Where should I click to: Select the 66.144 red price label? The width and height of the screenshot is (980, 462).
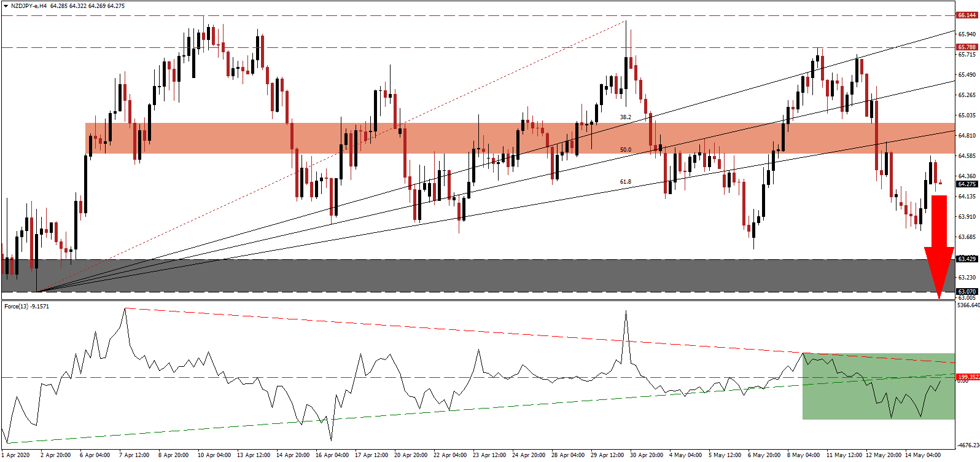[966, 15]
